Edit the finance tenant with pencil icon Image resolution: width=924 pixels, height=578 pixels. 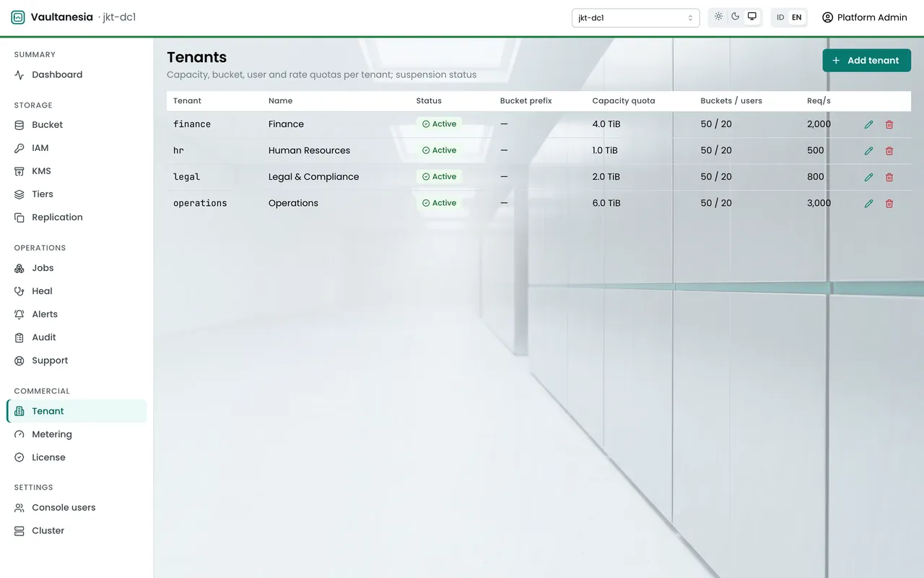tap(868, 124)
